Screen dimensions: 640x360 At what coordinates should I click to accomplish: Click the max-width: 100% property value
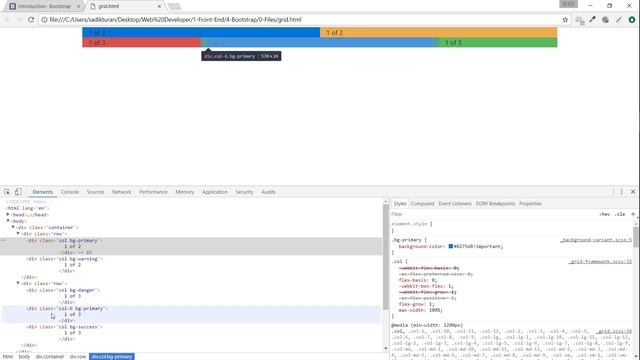pyautogui.click(x=436, y=310)
